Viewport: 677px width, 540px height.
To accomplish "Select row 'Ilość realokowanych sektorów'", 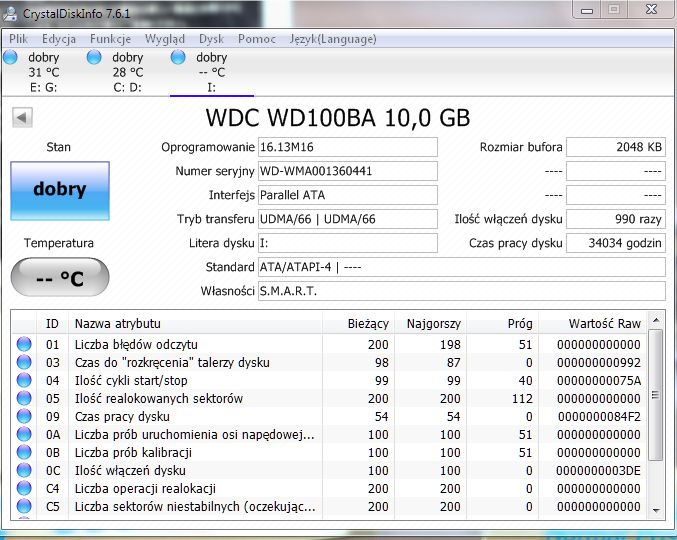I will (x=329, y=398).
